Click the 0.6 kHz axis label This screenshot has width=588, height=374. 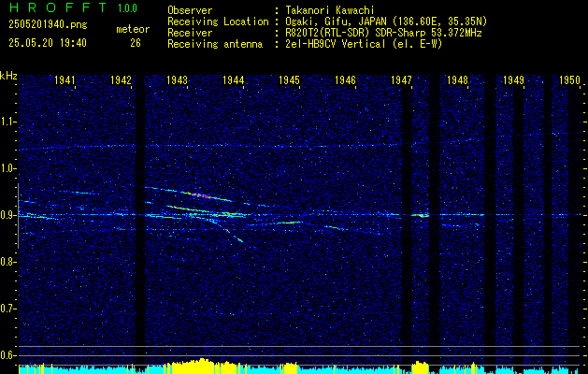pos(8,355)
